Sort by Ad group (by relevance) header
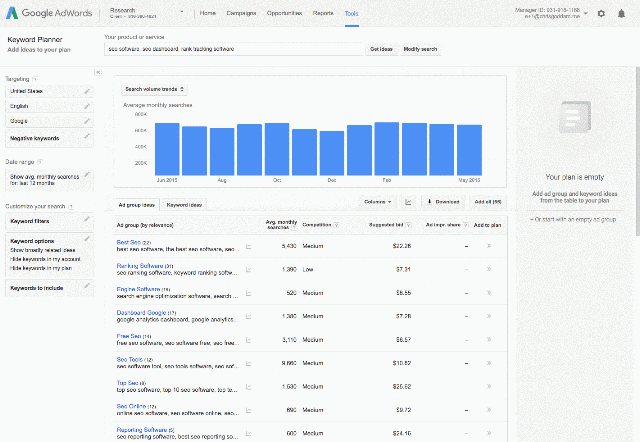The width and height of the screenshot is (640, 442). (145, 225)
